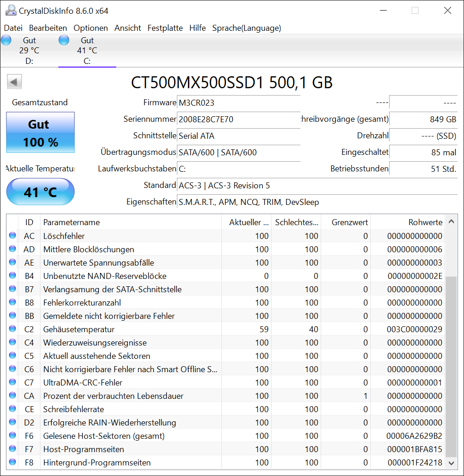Click the status dot beside Unbenutzte NAND-Reserveblöcke

pos(13,276)
